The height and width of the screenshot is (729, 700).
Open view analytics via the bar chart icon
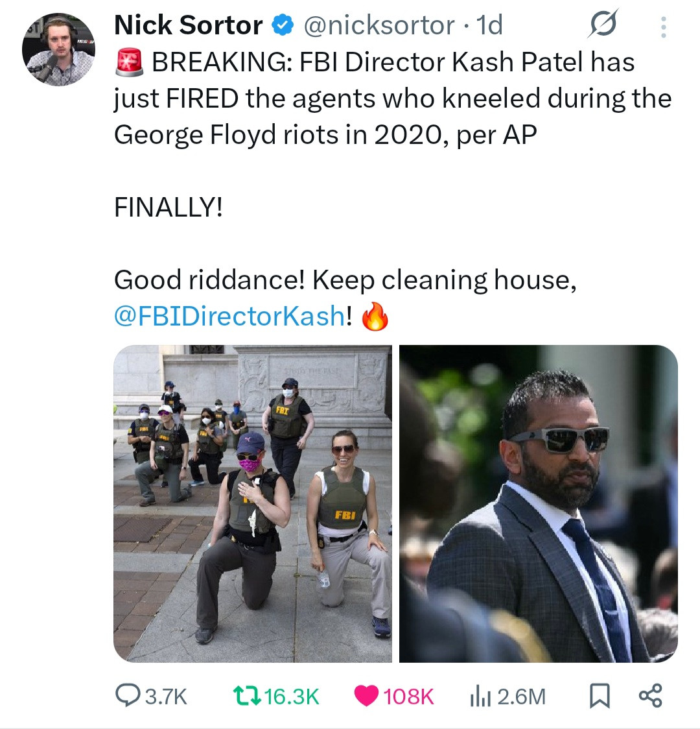[x=479, y=695]
